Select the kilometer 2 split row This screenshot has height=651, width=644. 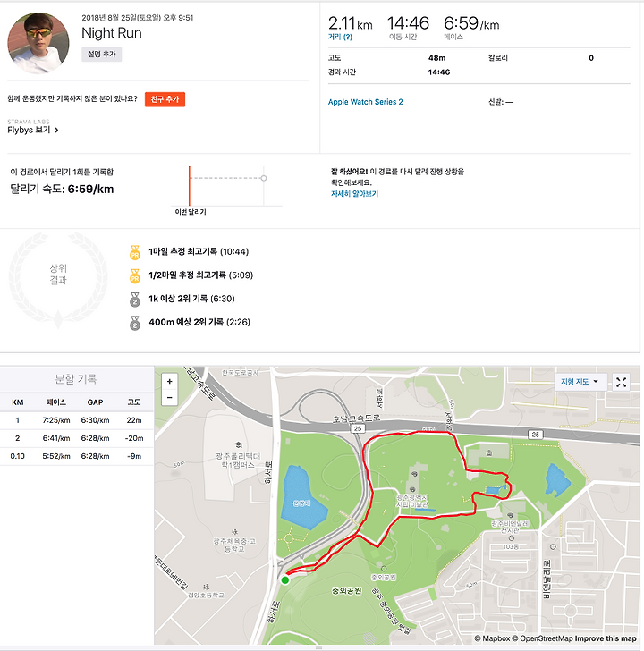click(x=77, y=438)
